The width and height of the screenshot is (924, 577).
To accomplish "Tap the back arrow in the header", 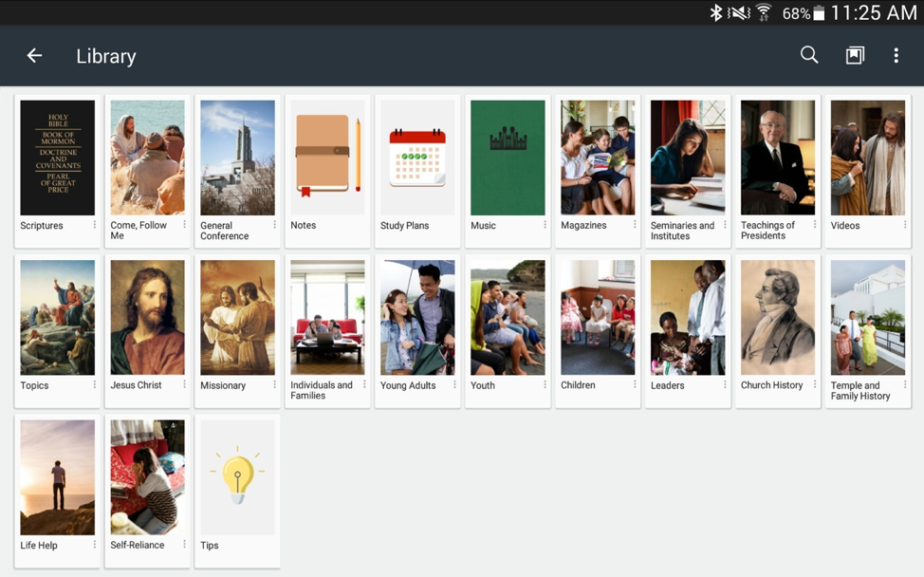I will tap(34, 56).
